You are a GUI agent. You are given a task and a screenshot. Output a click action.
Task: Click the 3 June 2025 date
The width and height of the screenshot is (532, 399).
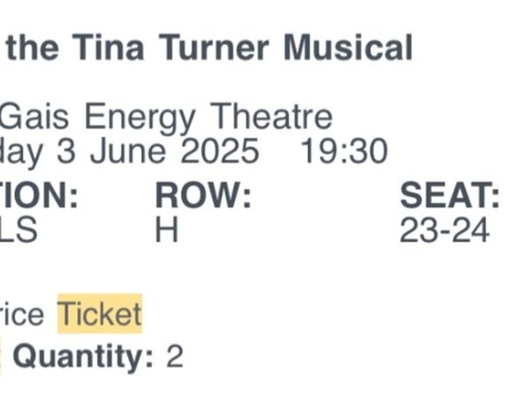click(x=158, y=151)
